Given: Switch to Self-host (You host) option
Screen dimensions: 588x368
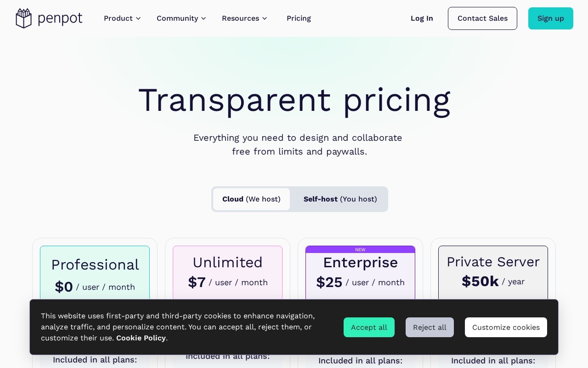Looking at the screenshot, I should click(340, 199).
